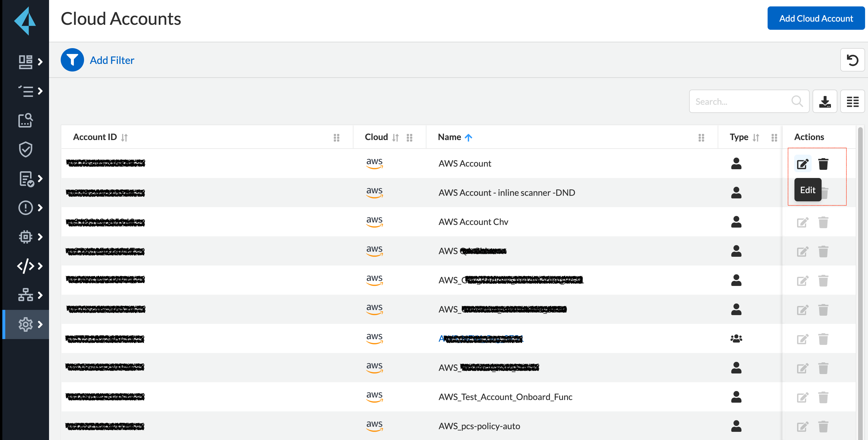Click the Name column header sort arrow
This screenshot has width=868, height=440.
click(x=468, y=137)
